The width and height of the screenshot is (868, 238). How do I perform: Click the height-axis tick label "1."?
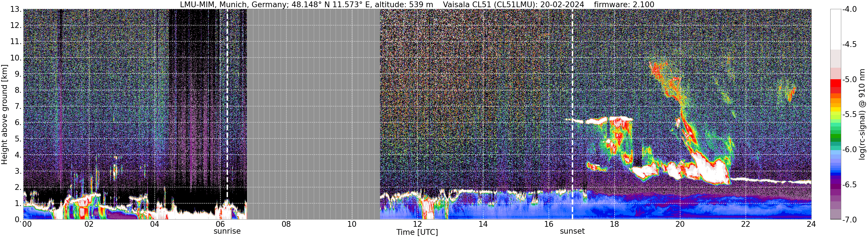[18, 203]
